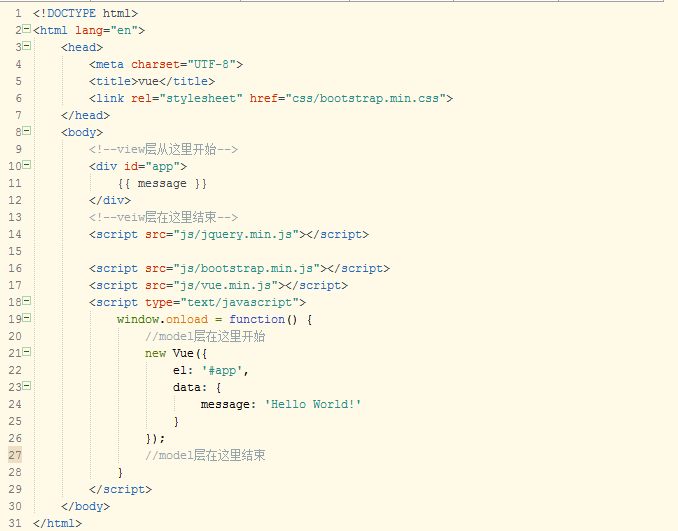Collapse the window.onload function fold at line 19
Viewport: 678px width, 531px height.
26,318
